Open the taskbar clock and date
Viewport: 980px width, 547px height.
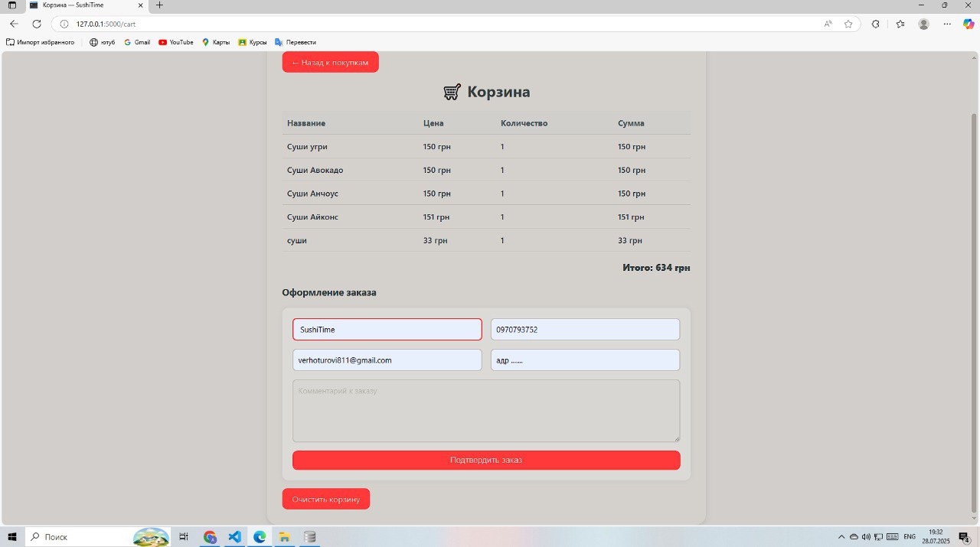coord(935,536)
